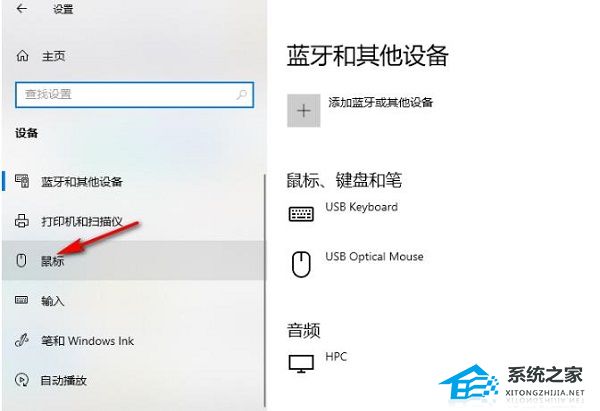Open 打印机和扫描仪 settings page
Image resolution: width=600 pixels, height=411 pixels.
133,221
